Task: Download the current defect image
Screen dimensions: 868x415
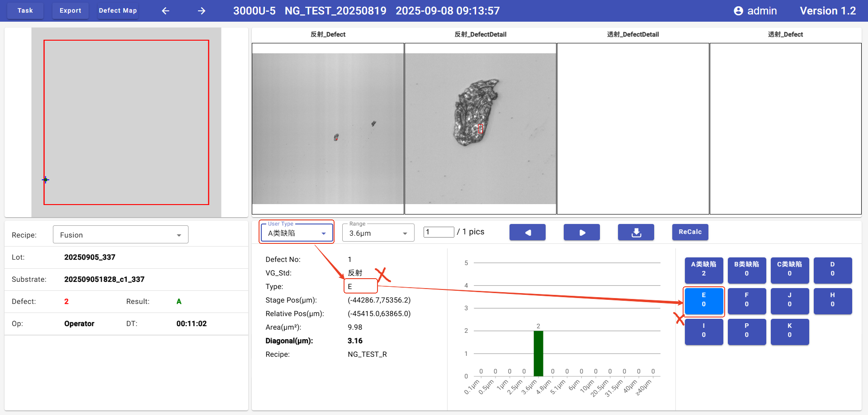Action: 636,232
